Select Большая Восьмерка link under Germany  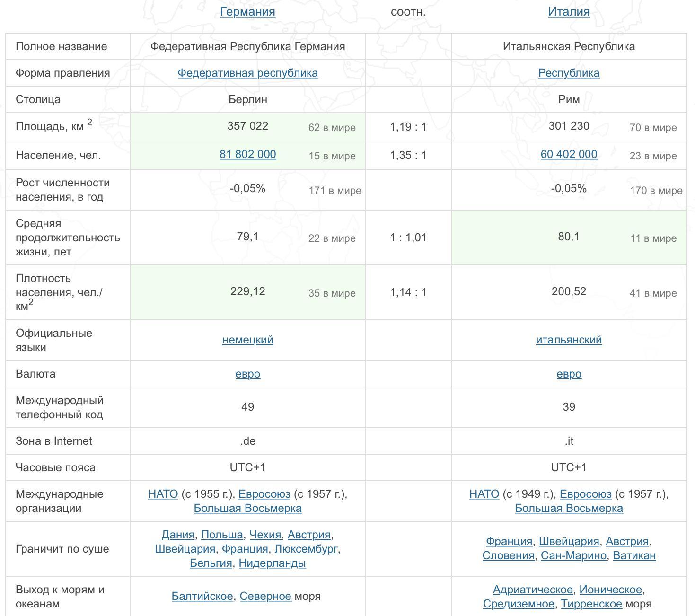click(x=247, y=508)
